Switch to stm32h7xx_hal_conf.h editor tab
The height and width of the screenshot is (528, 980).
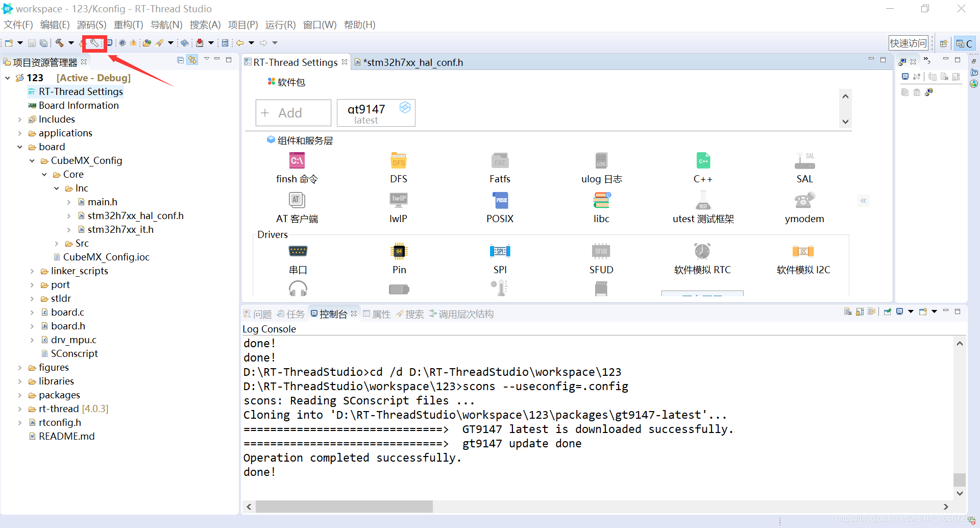pos(409,62)
